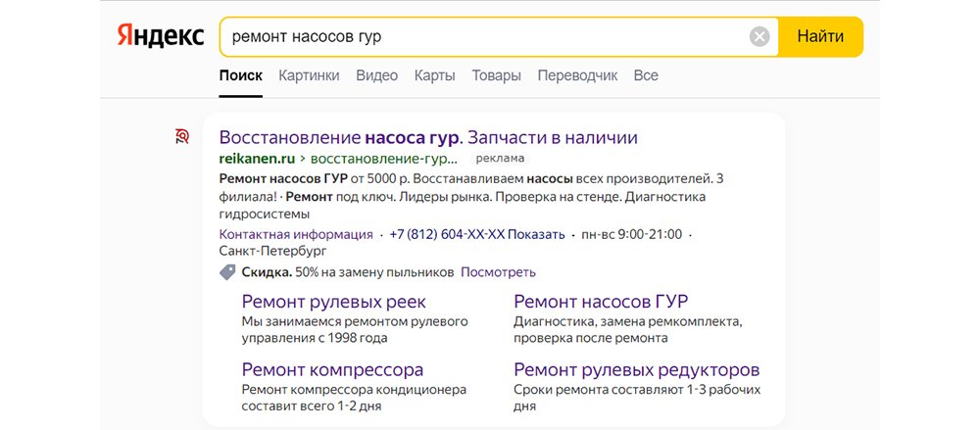Switch to the Картинки tab
The height and width of the screenshot is (430, 980).
(x=309, y=75)
